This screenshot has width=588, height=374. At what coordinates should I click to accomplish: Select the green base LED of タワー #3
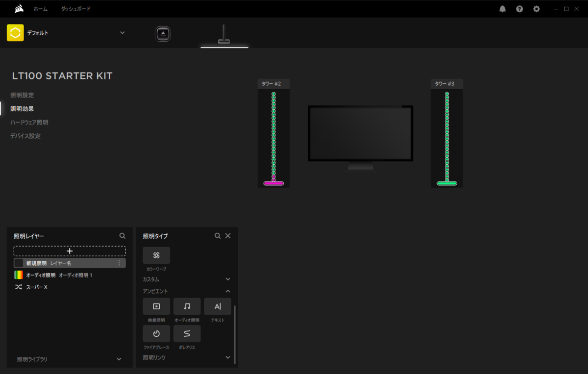[x=447, y=183]
